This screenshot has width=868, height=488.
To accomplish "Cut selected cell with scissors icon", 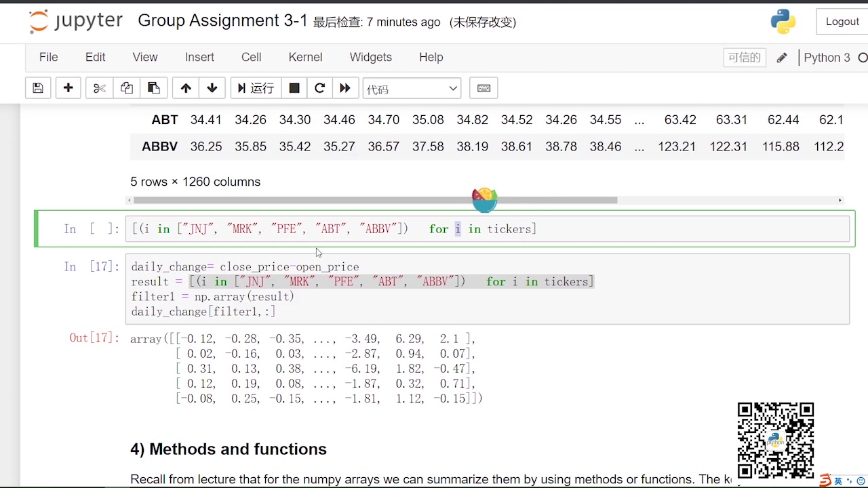I will (100, 88).
